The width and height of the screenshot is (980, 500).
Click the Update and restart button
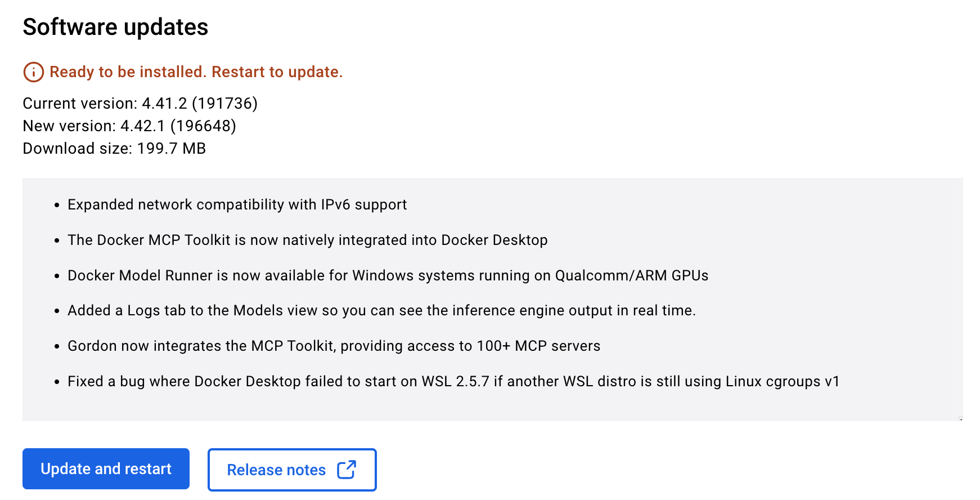click(106, 468)
